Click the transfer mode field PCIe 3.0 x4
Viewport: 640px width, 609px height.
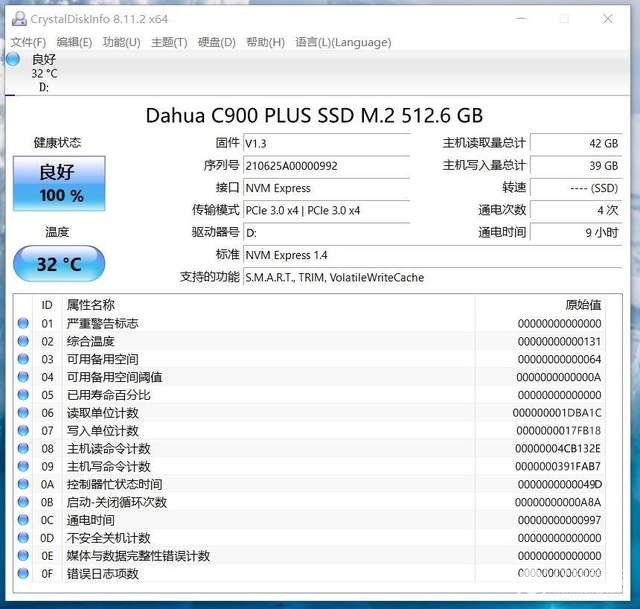[327, 210]
